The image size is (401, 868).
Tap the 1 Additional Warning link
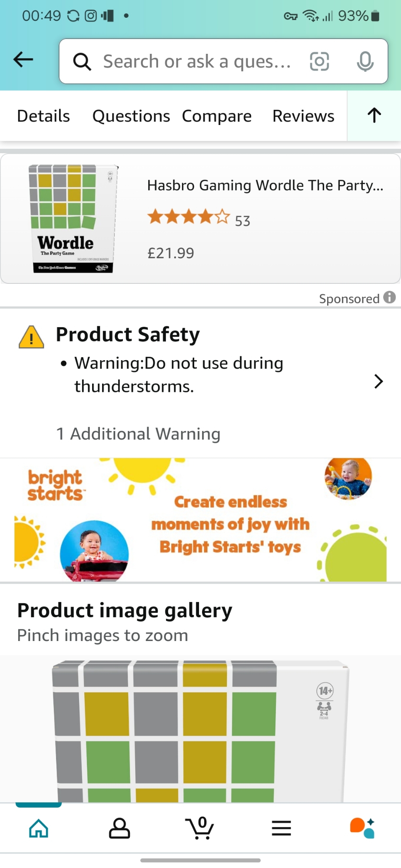click(x=138, y=434)
